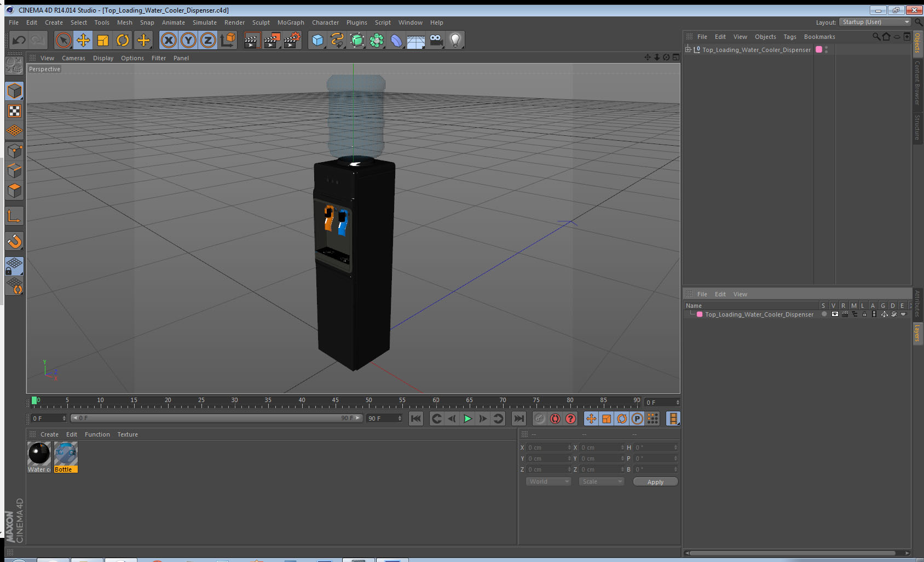Toggle Y axis lock
The image size is (924, 562).
tap(188, 40)
